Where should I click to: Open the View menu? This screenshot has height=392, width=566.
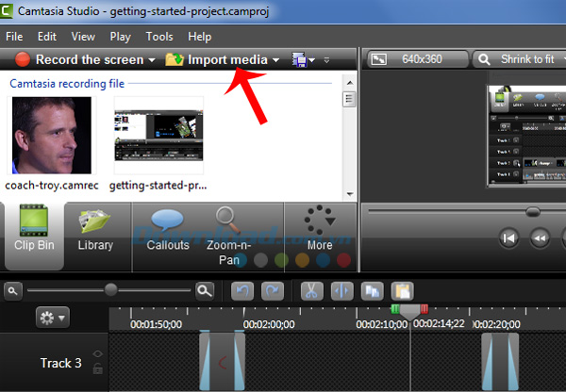pos(83,37)
